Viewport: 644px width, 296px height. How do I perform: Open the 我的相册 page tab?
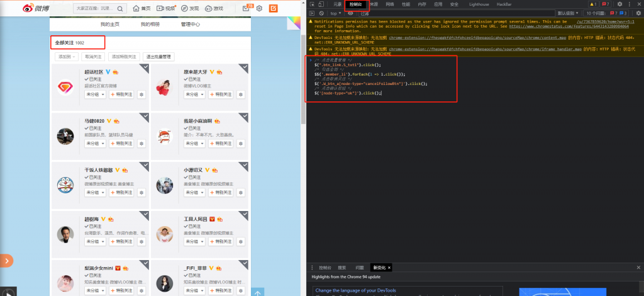tap(150, 25)
